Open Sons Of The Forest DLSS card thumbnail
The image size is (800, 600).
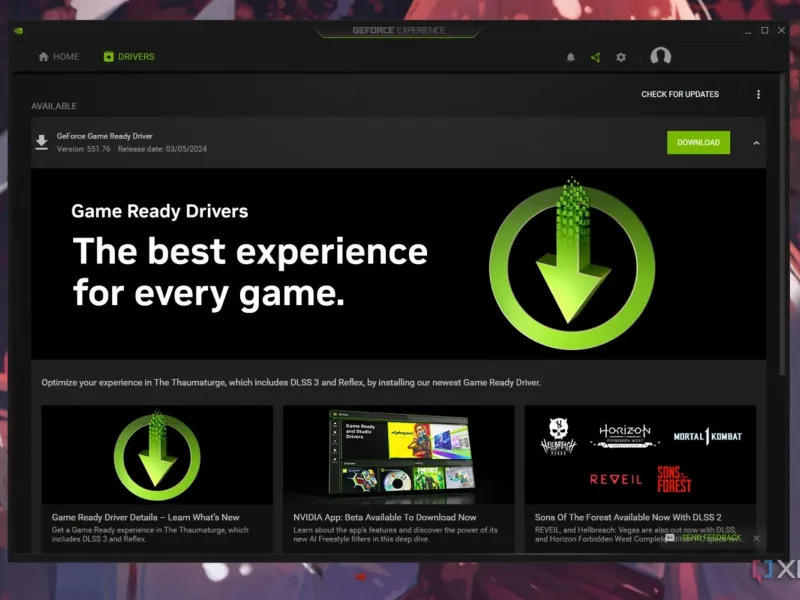point(640,455)
